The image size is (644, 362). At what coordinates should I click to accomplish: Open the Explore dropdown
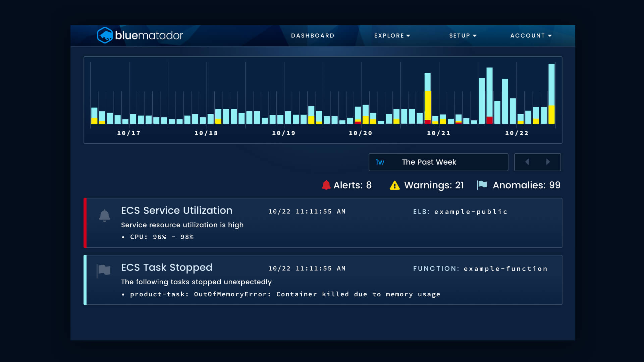tap(392, 36)
